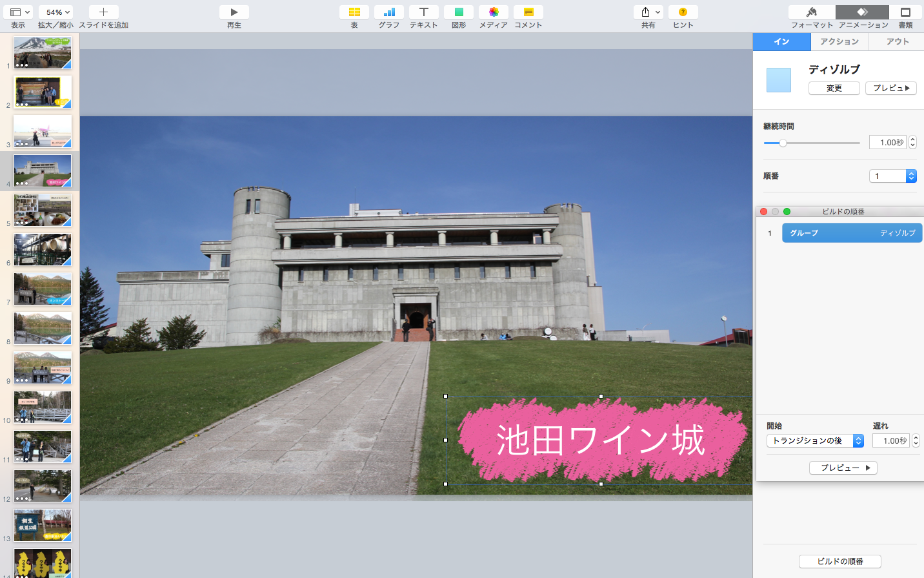
Task: Open the 図形 shapes icon
Action: 459,12
